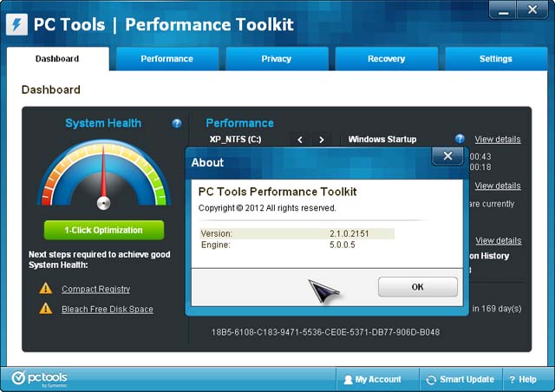Click the System Health heading

[x=103, y=123]
